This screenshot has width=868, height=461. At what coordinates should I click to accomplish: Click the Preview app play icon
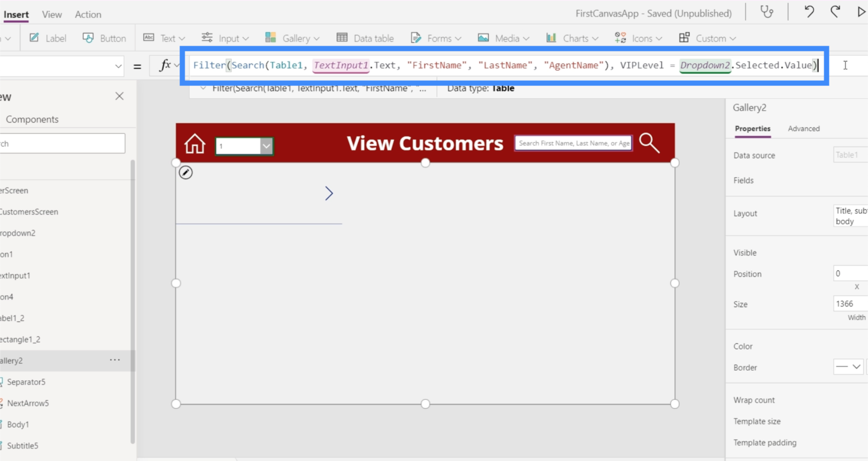[x=861, y=12]
